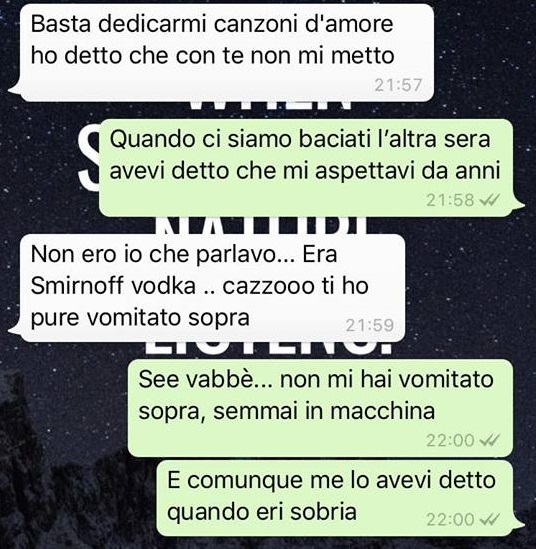This screenshot has height=549, width=536.
Task: Click the 21:57 timestamp
Action: [398, 85]
